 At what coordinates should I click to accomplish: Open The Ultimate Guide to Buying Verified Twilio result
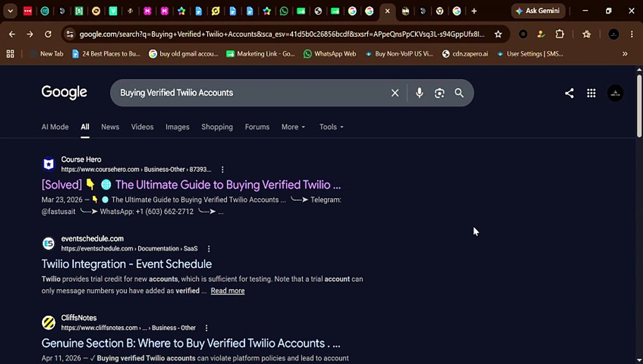(x=191, y=185)
